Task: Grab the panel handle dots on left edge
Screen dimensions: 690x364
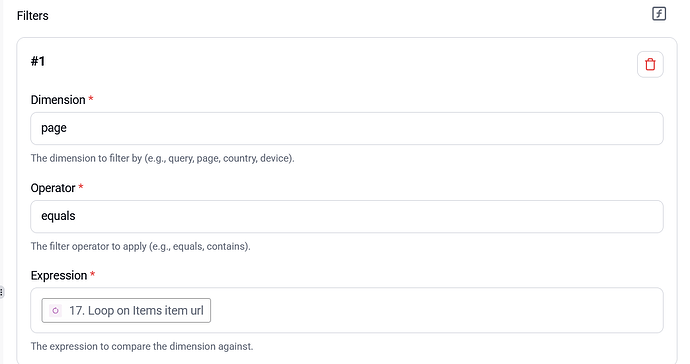Action: (2, 292)
